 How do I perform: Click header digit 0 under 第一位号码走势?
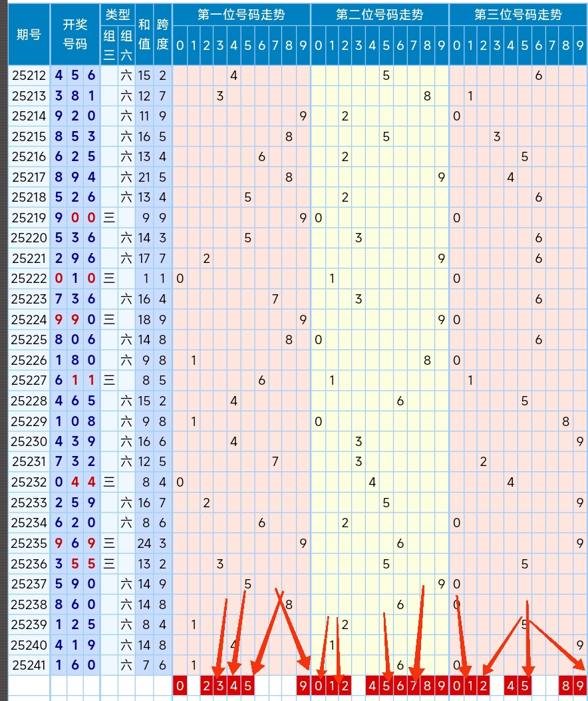point(180,45)
